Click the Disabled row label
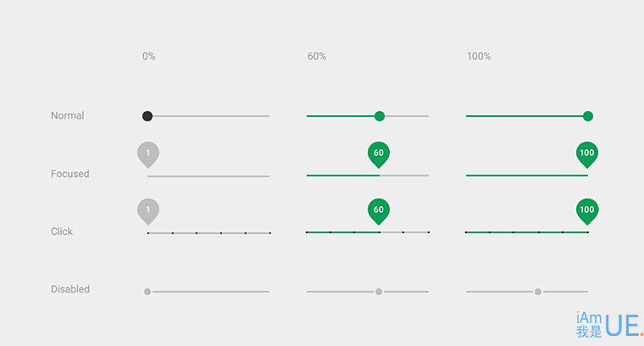644x346 pixels. click(70, 289)
